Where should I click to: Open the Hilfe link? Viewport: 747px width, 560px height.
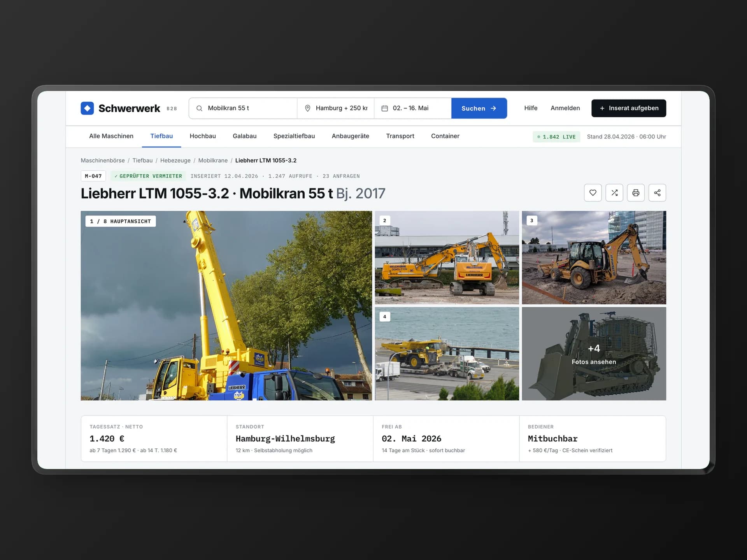531,108
